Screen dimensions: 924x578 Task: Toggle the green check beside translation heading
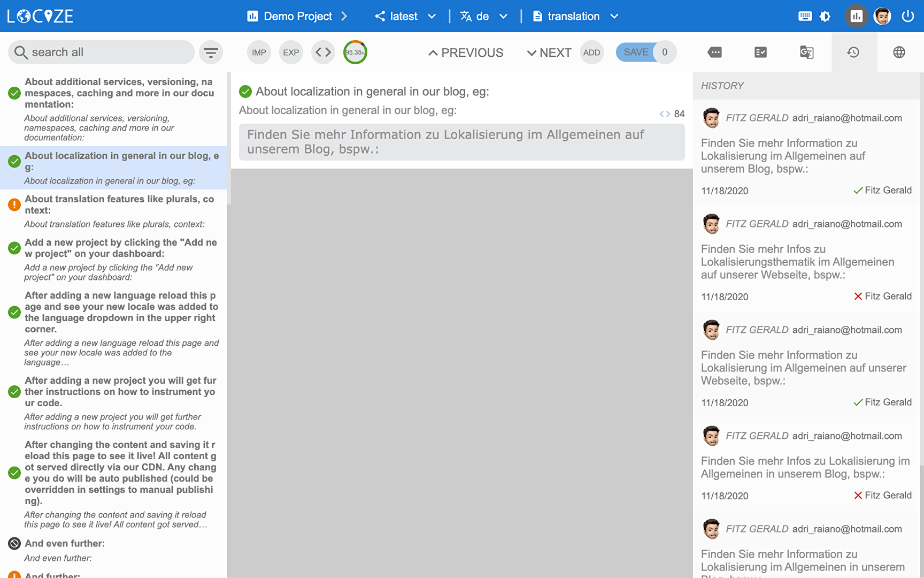tap(245, 92)
